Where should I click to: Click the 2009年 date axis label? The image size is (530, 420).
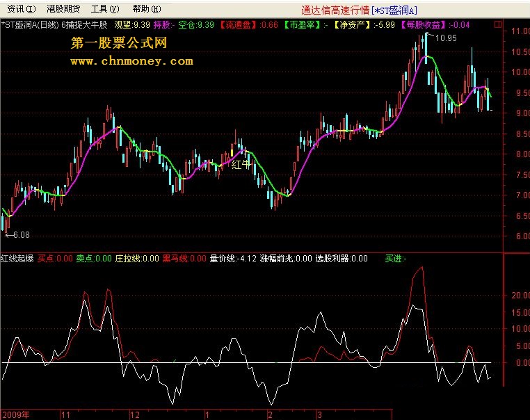coord(16,414)
